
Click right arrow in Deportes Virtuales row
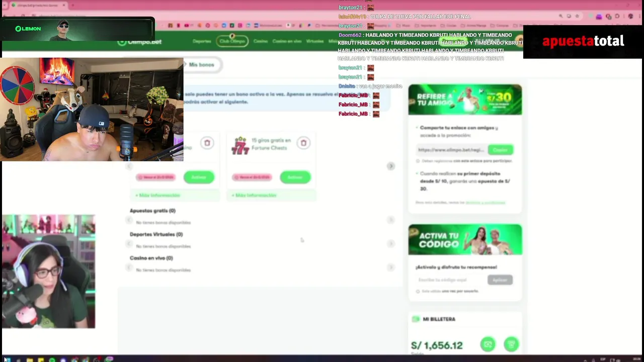(x=391, y=244)
